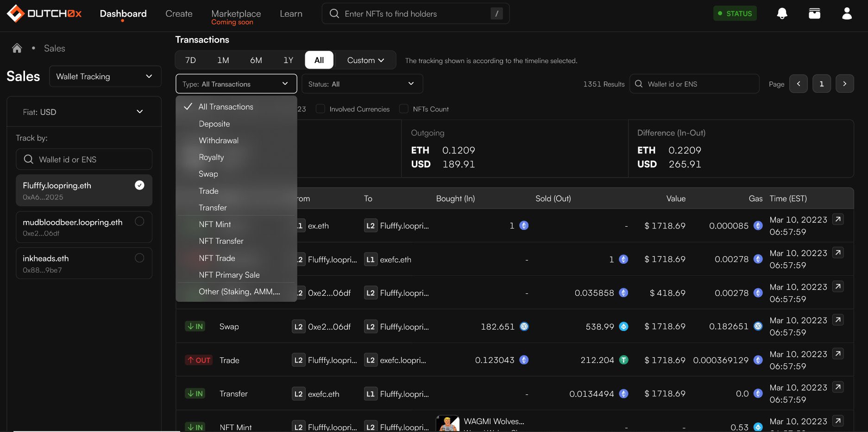Collapse the Type: All Transactions dropdown

236,84
